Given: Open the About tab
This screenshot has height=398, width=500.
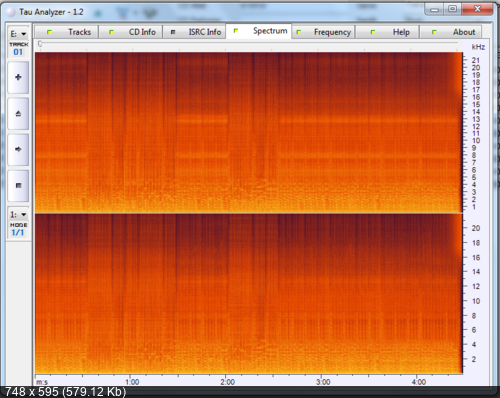Looking at the screenshot, I should tap(451, 32).
